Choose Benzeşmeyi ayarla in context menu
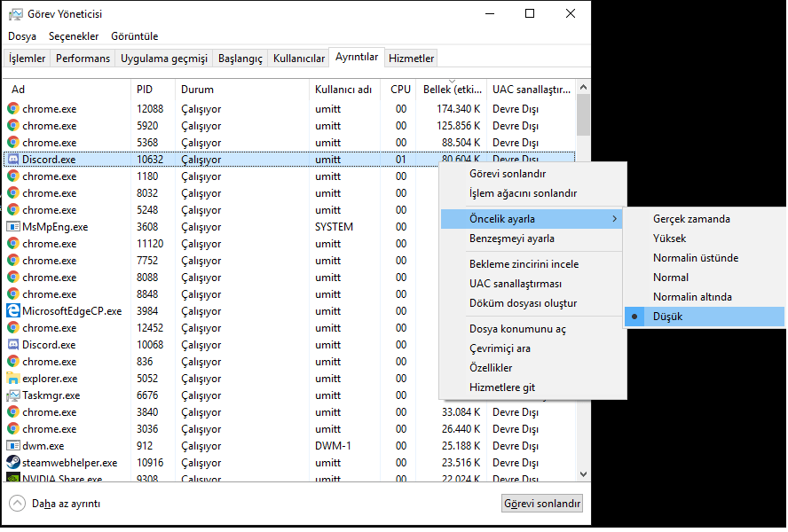 coord(532,239)
